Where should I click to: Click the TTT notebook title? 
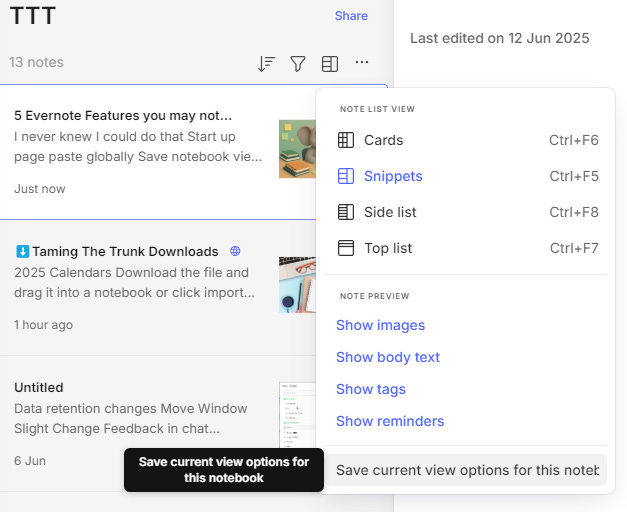tap(33, 16)
